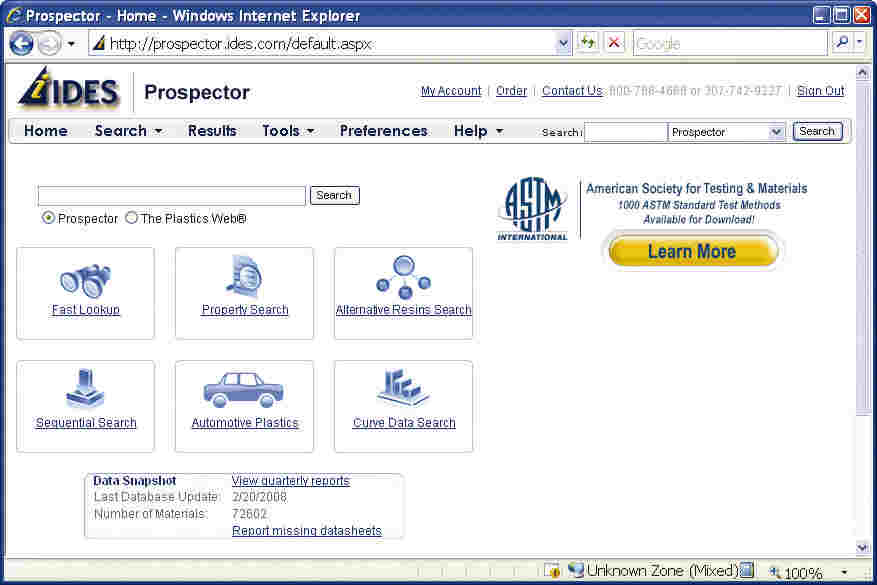
Task: Open the My Account link
Action: 451,91
